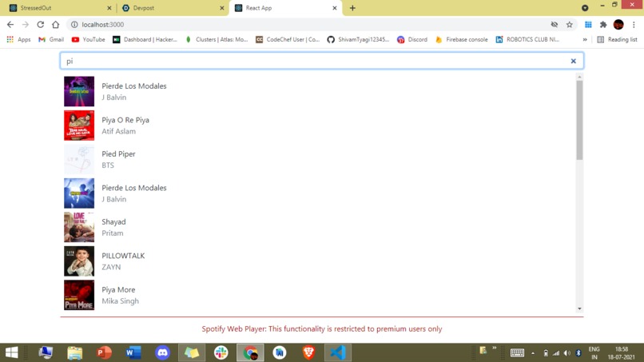The width and height of the screenshot is (644, 362).
Task: Open the Firebase console bookmark
Action: point(462,39)
